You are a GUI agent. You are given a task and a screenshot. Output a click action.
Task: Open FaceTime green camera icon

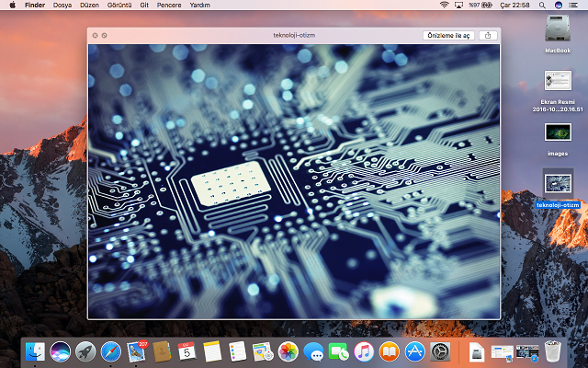[x=339, y=351]
